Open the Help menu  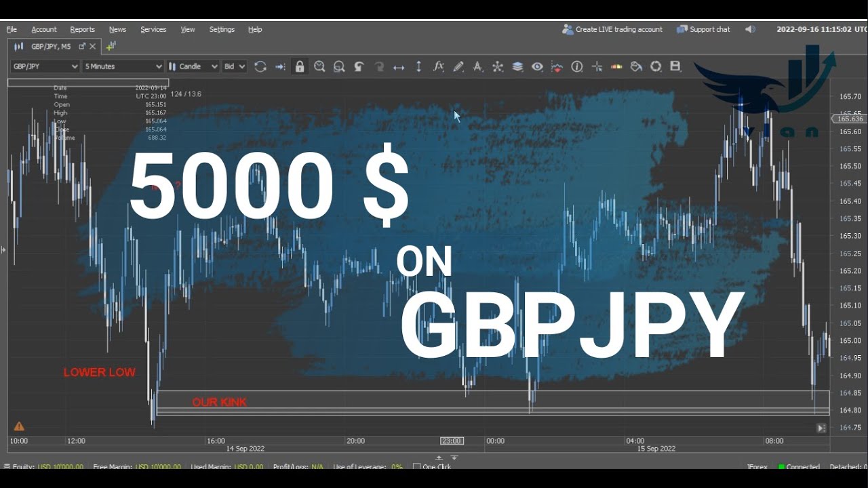[255, 29]
